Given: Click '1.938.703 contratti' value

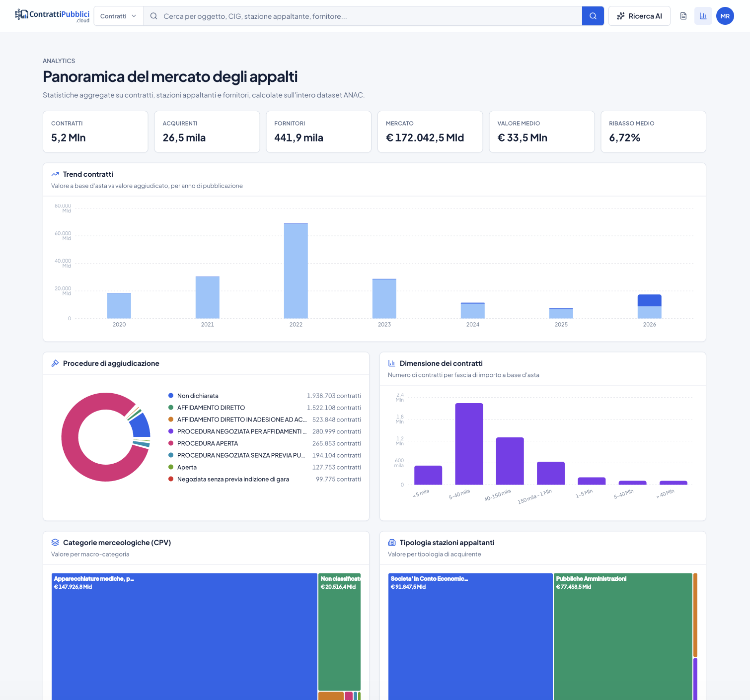Looking at the screenshot, I should click(x=334, y=396).
